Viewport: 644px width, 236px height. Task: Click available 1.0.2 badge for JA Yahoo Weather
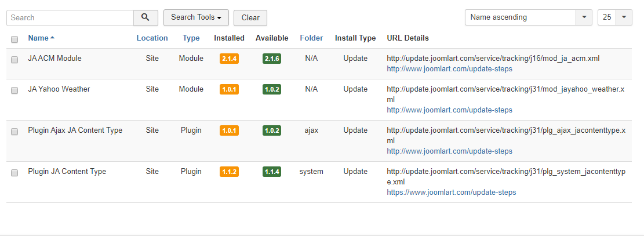(271, 90)
